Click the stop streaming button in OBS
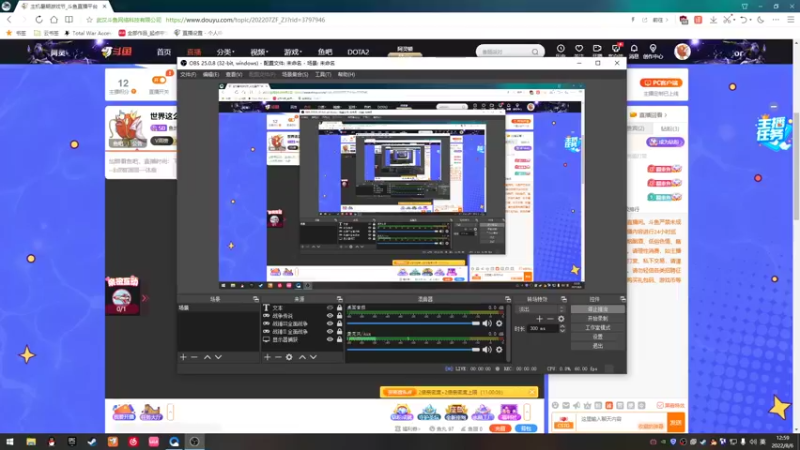 click(597, 309)
